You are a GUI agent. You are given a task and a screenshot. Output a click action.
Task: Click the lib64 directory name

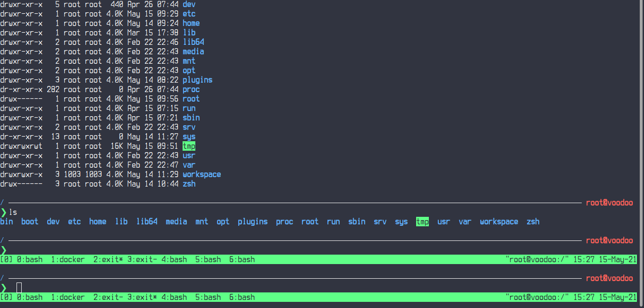(147, 221)
